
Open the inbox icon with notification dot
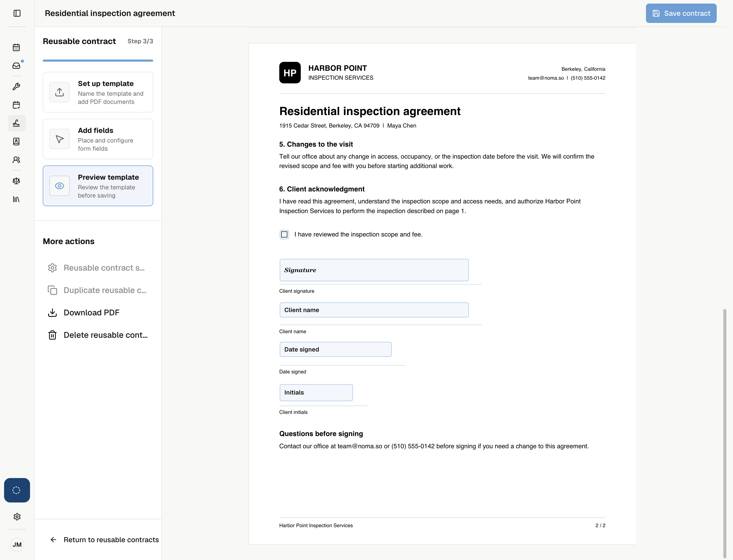16,66
